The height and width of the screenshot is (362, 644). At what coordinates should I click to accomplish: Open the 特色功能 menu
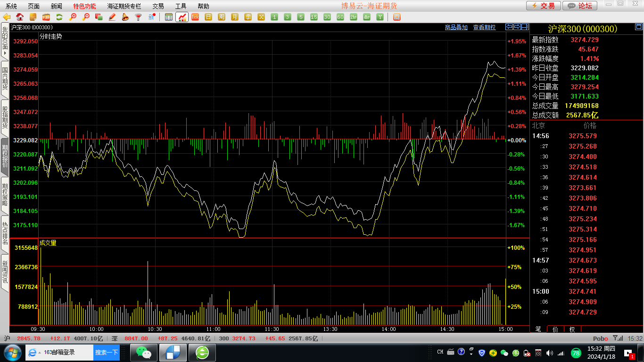[84, 6]
